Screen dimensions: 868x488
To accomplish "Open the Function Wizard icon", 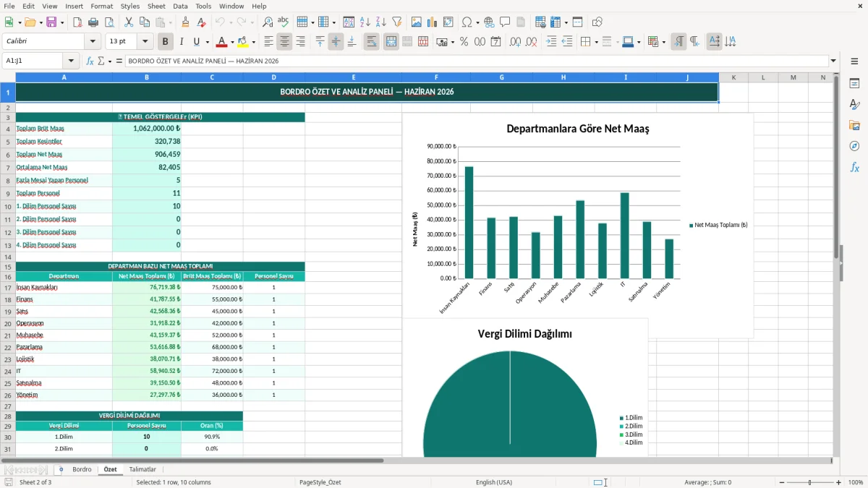I will click(x=90, y=61).
